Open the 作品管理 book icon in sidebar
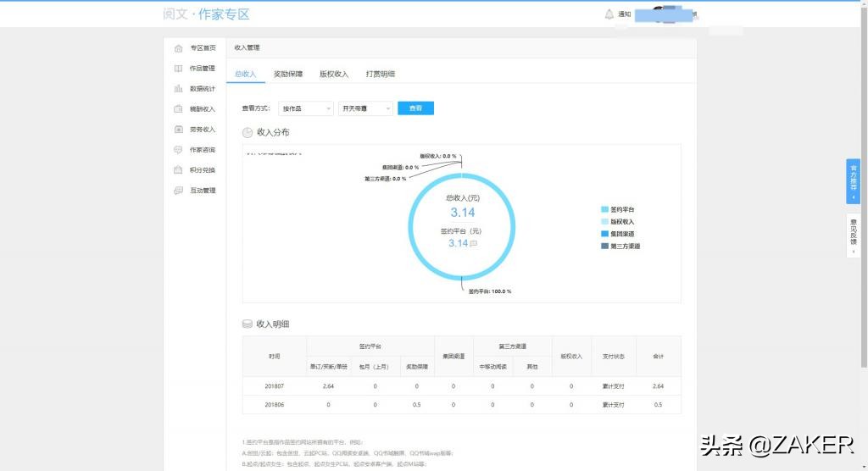868x471 pixels. [178, 69]
